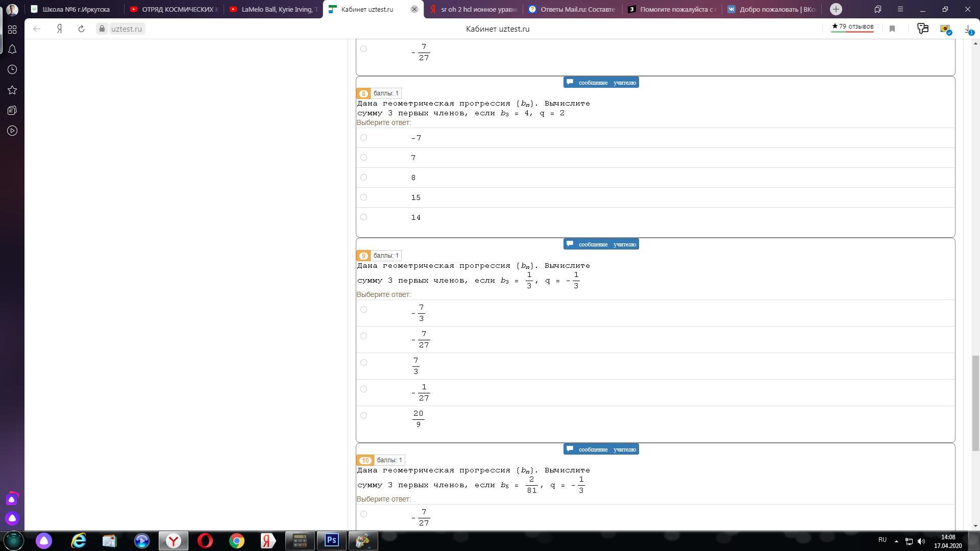Choose answer 7/3 in question 9
The height and width of the screenshot is (551, 980).
click(363, 363)
